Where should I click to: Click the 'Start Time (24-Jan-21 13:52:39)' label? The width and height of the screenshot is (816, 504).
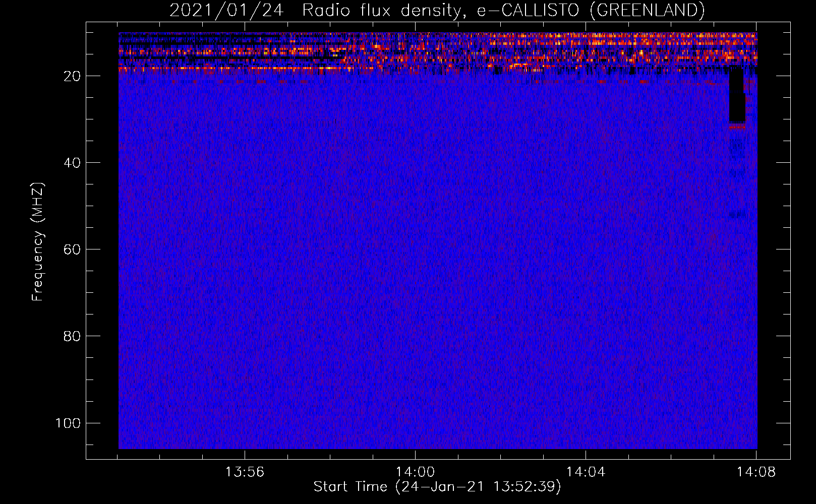[437, 487]
